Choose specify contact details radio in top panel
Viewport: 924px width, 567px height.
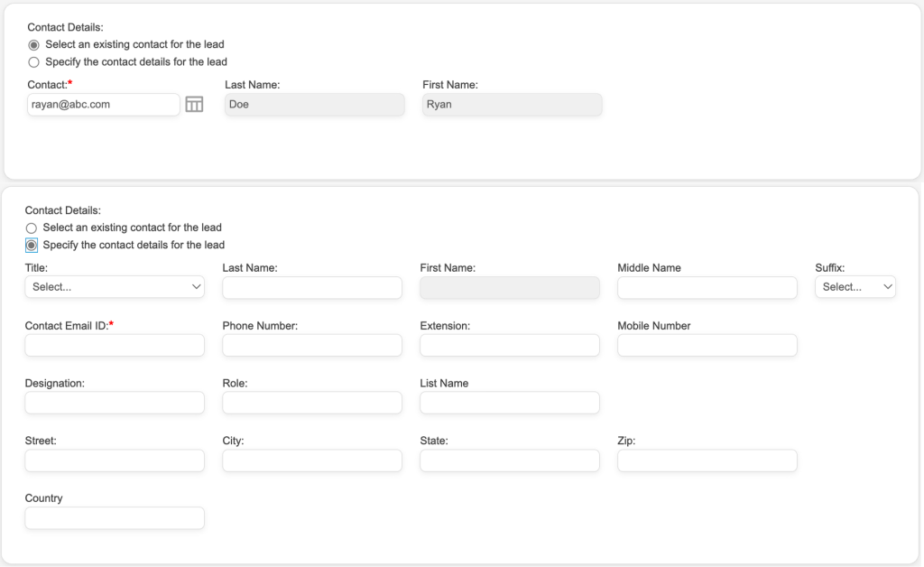click(34, 62)
